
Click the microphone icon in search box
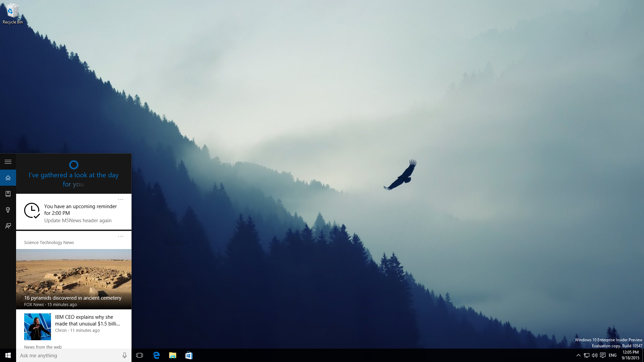(124, 355)
